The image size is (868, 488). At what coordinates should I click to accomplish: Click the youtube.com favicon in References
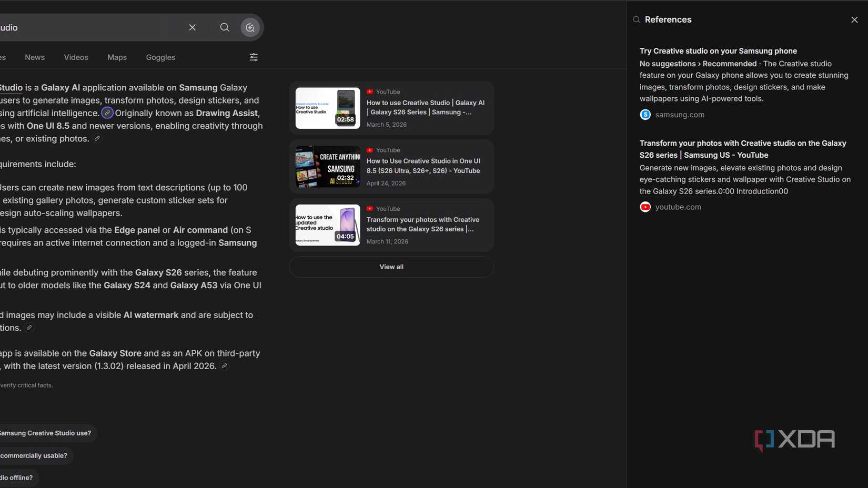coord(645,207)
